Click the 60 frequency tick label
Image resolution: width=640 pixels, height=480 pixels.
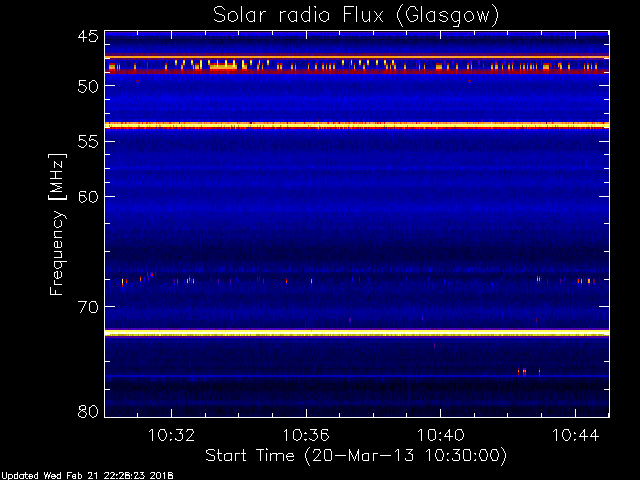tap(88, 197)
